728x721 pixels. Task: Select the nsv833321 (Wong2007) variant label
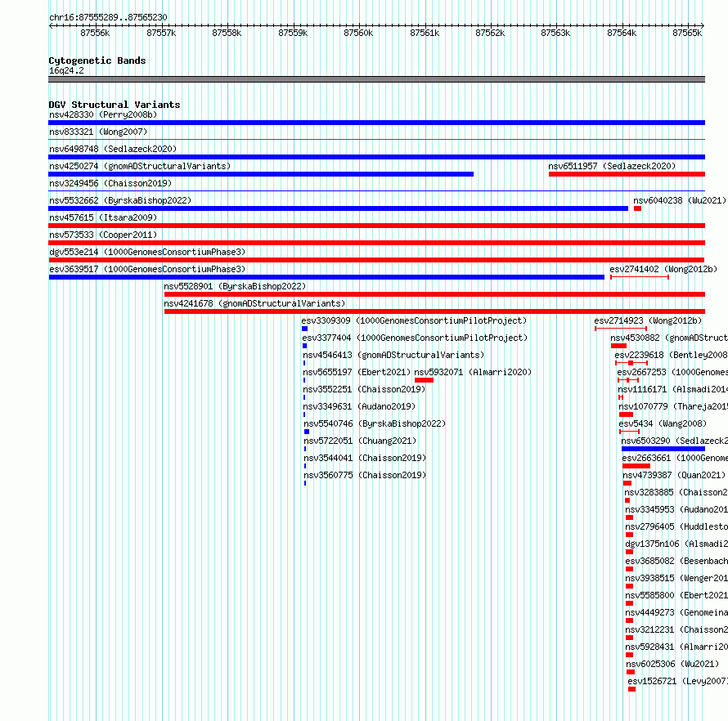(98, 132)
